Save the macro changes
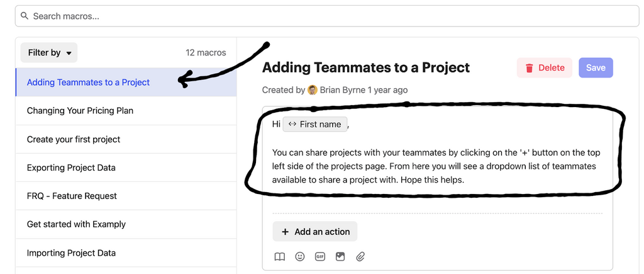644x274 pixels. point(596,68)
